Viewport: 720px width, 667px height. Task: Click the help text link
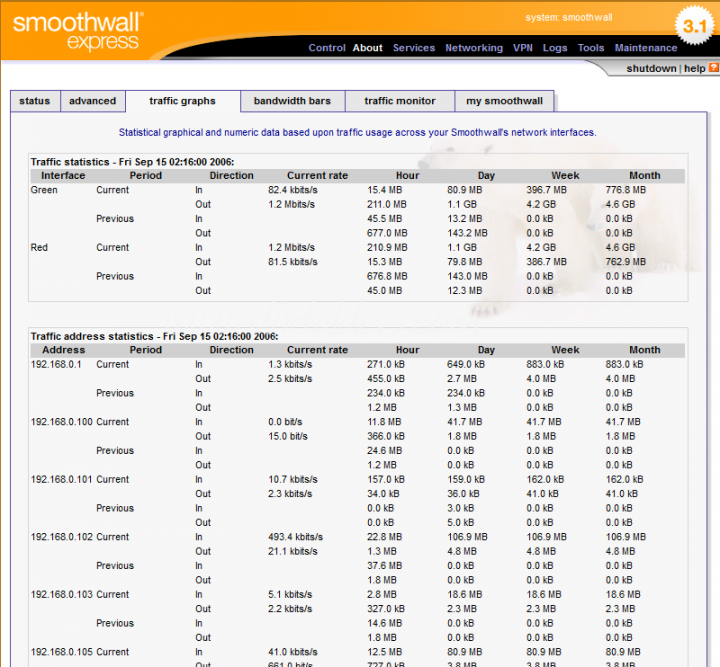694,69
